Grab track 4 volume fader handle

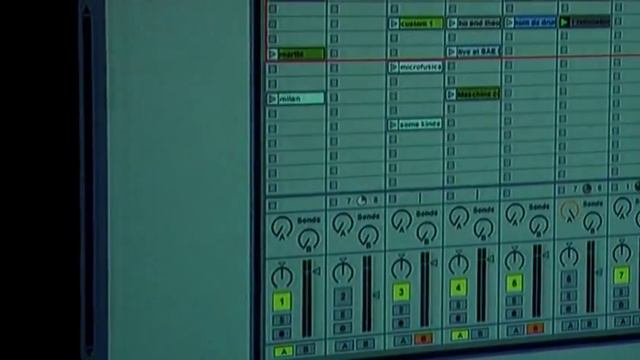pos(491,259)
